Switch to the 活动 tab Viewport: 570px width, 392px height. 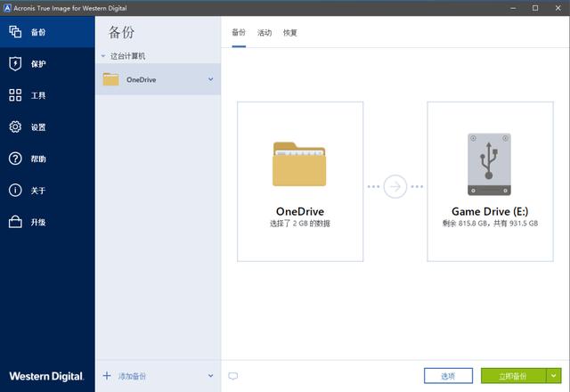click(x=265, y=33)
